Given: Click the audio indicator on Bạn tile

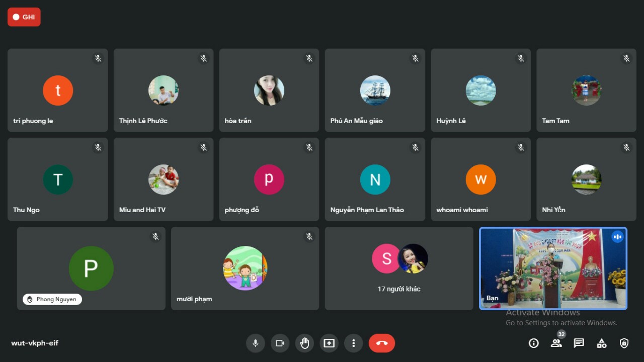Looking at the screenshot, I should click(617, 237).
